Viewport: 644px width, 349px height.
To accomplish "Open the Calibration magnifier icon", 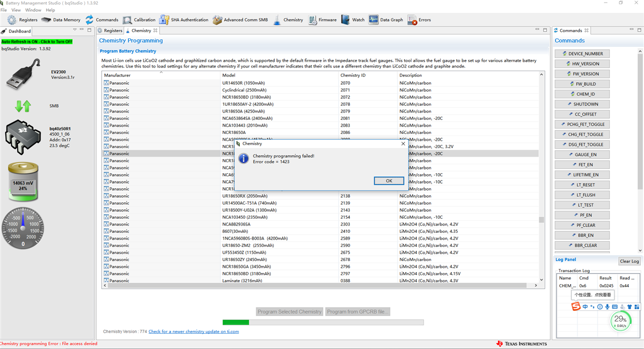I will coord(127,20).
